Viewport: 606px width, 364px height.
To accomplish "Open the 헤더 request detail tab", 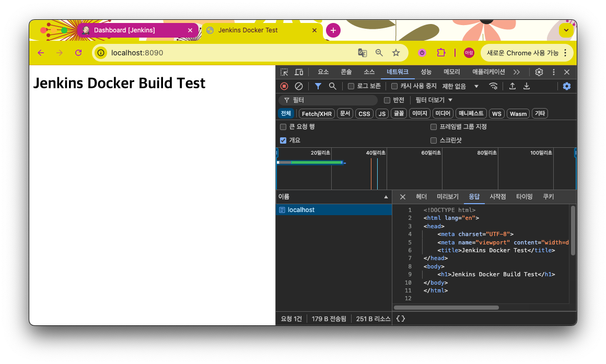I will tap(421, 197).
